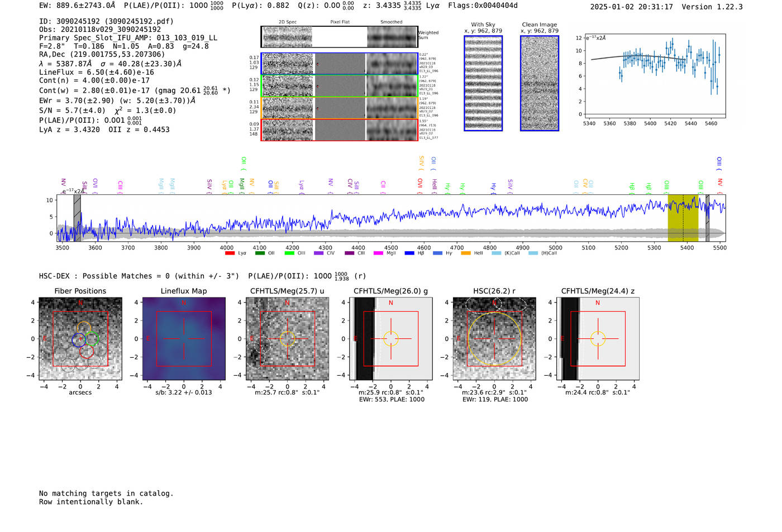Click the blue fiber circle in Fiber Positions

point(79,339)
